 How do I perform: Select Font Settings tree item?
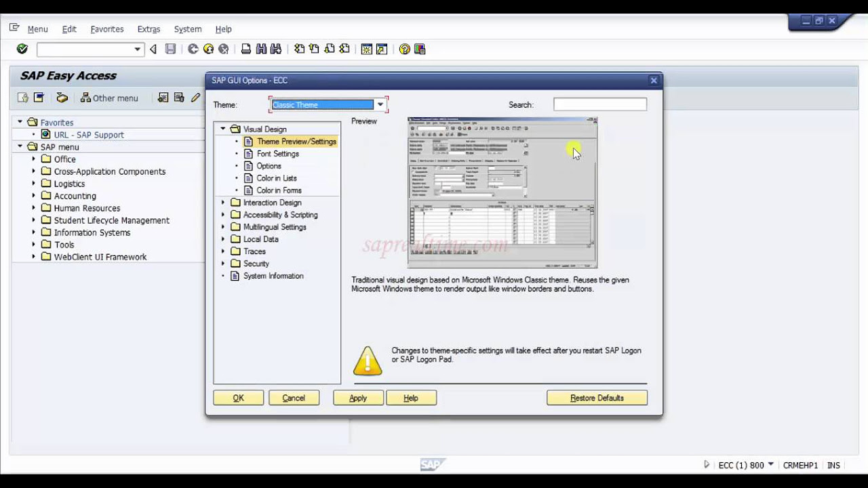pos(278,154)
